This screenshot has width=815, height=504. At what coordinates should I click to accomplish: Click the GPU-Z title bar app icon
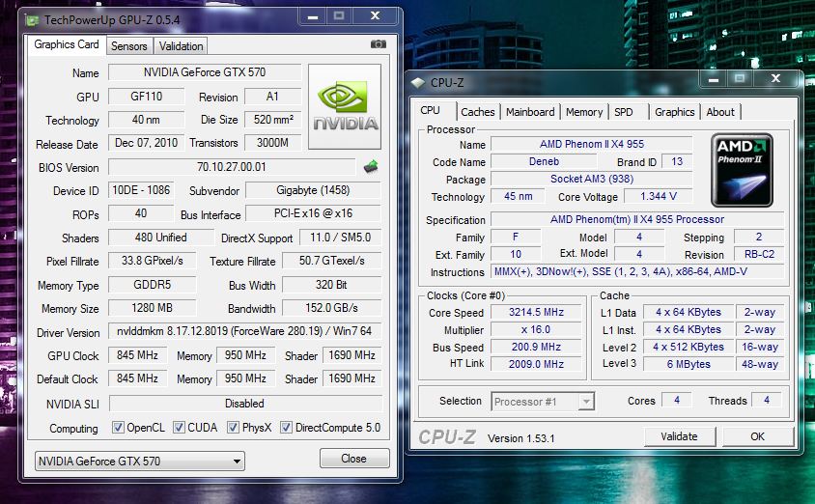pyautogui.click(x=32, y=20)
